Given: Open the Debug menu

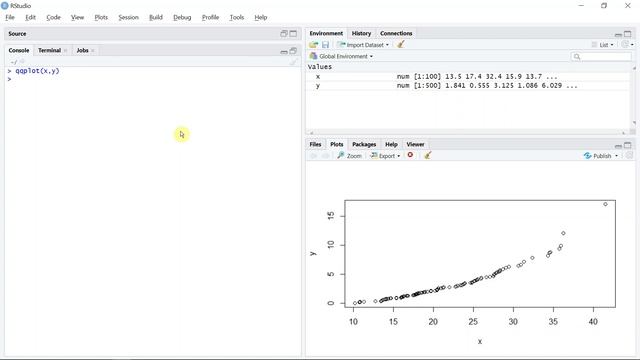Looking at the screenshot, I should 182,17.
